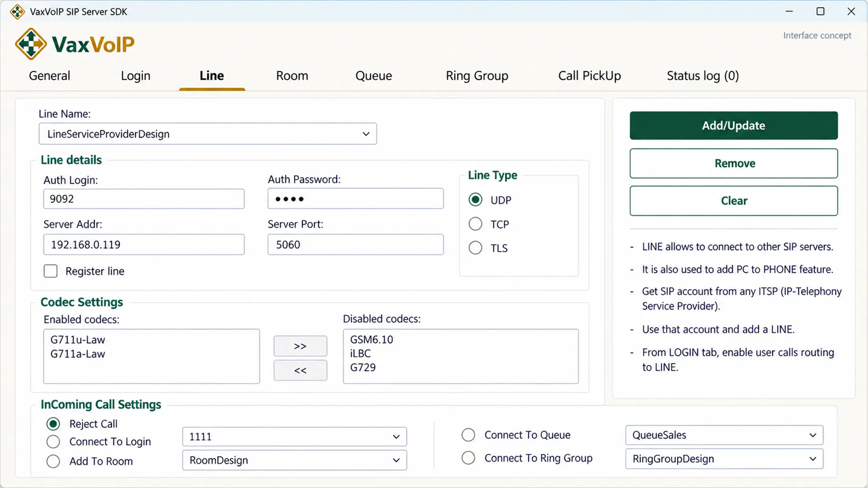Click the Server Port input field
Screen dimensions: 868x488
355,244
